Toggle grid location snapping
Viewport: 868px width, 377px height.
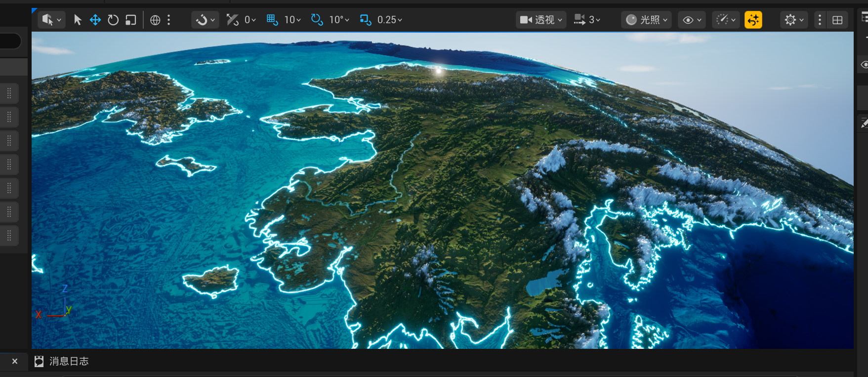[272, 20]
